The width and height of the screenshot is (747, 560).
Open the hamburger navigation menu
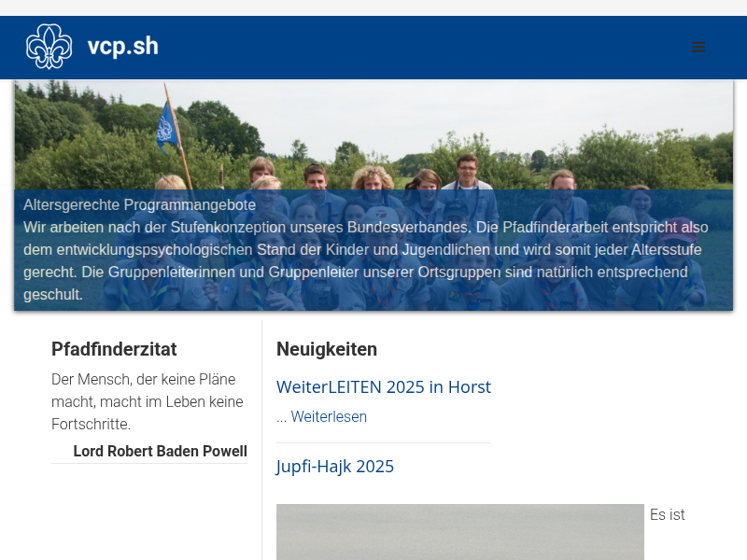698,47
